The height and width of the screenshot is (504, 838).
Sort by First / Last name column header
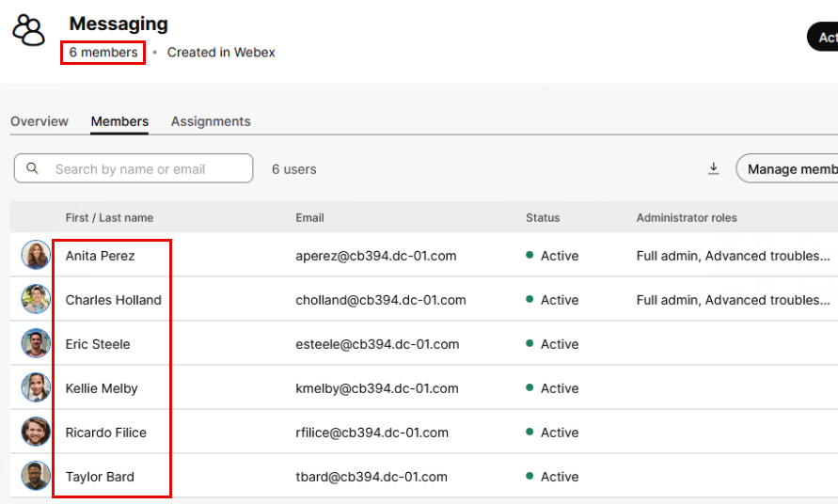[109, 217]
